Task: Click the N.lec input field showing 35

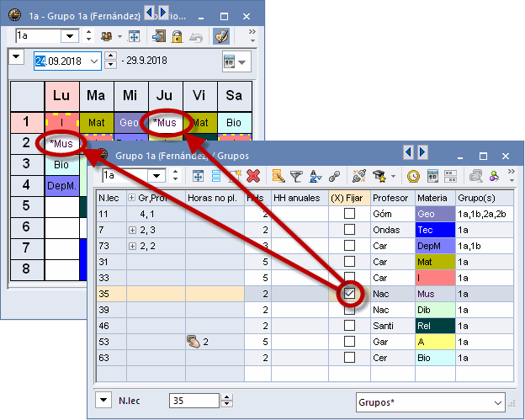Action: 199,401
